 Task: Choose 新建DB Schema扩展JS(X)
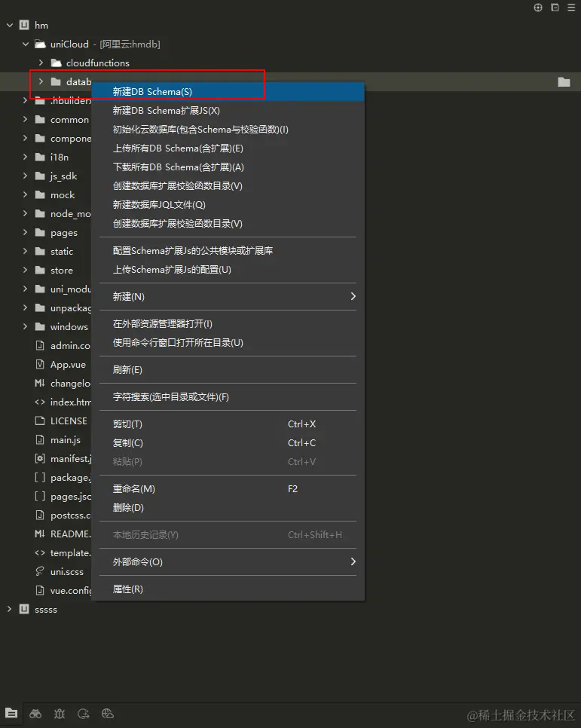click(228, 111)
